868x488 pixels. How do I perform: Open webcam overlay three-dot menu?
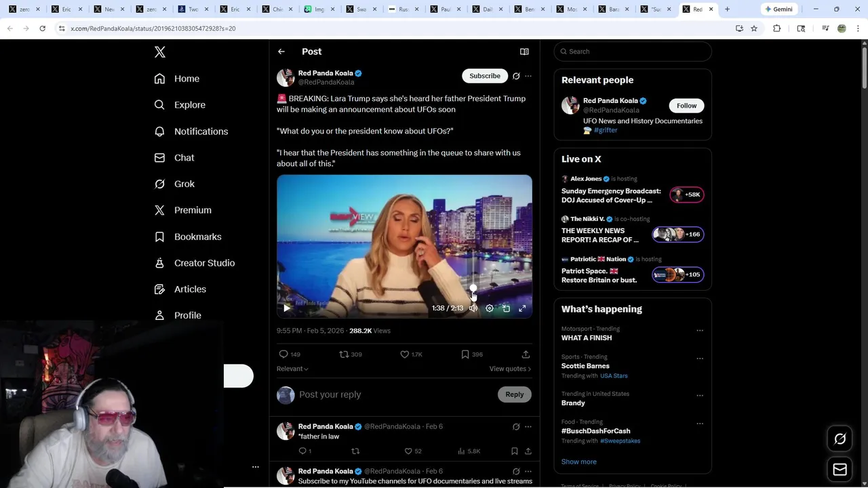coord(256,467)
